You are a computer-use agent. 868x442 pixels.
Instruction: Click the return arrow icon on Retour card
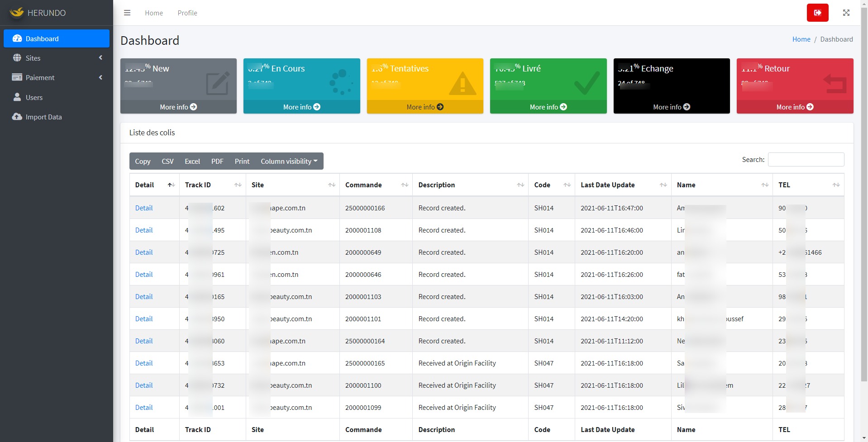(835, 84)
